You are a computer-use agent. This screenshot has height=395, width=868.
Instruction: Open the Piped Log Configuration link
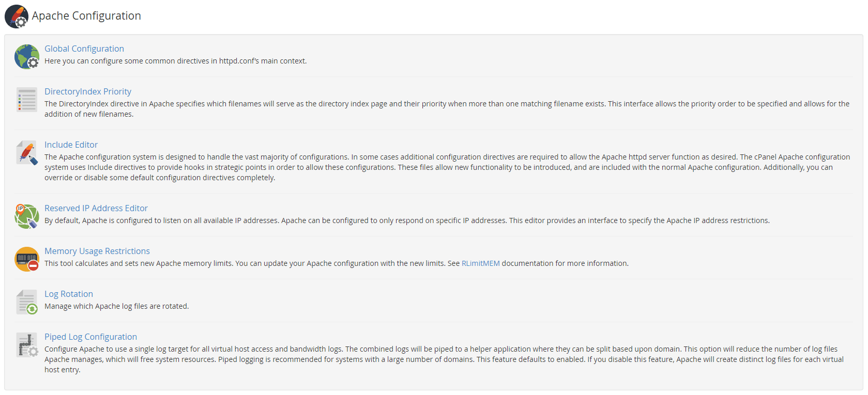[90, 337]
